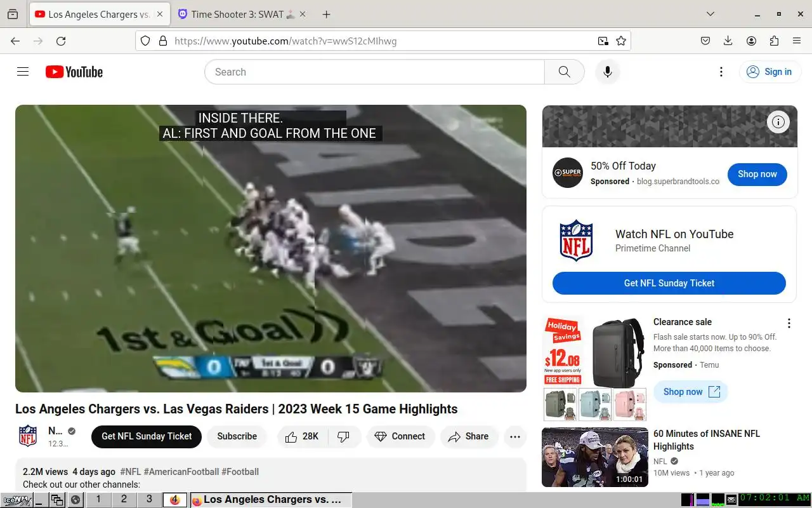Switch to workspace 2 in taskbar
Image resolution: width=812 pixels, height=508 pixels.
tap(124, 499)
